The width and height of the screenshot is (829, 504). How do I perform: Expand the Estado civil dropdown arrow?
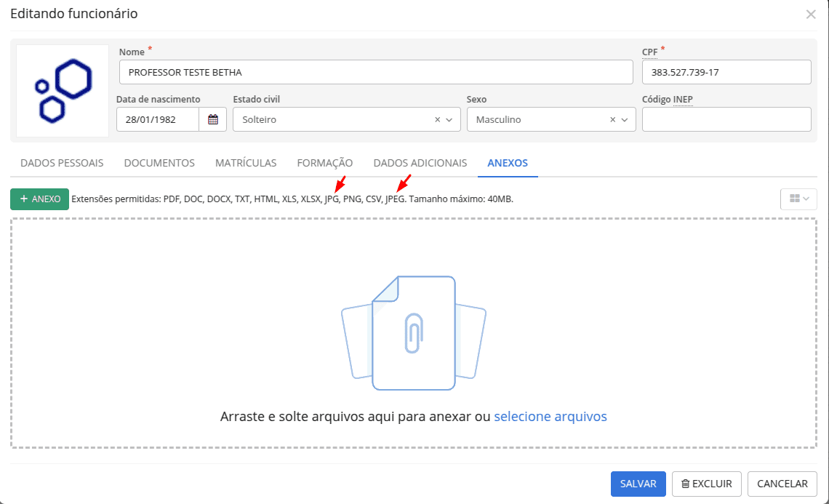tap(449, 120)
